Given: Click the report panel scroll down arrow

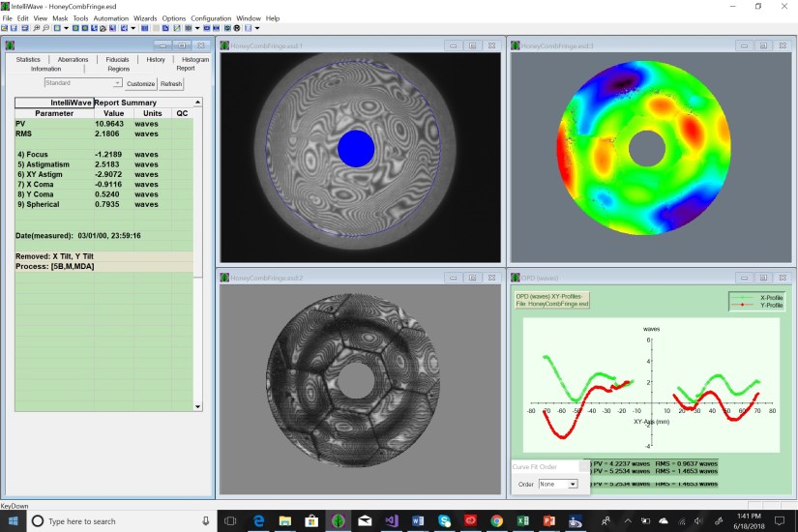Looking at the screenshot, I should click(x=198, y=407).
